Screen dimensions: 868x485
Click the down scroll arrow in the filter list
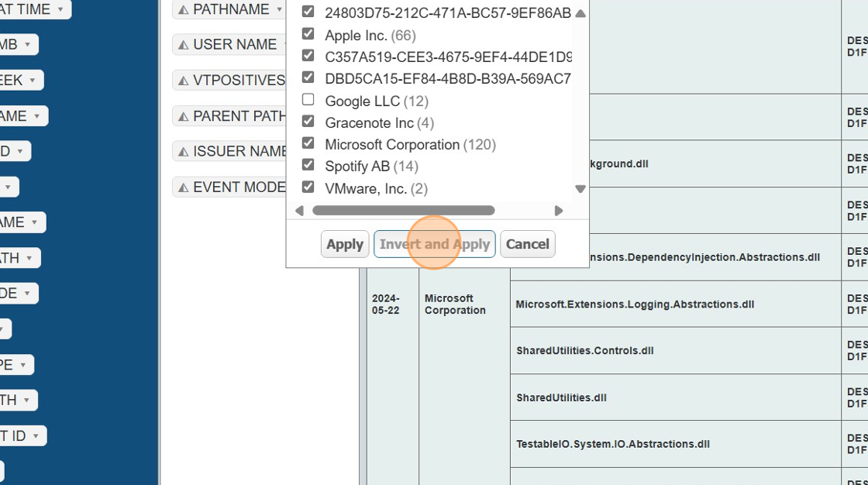[580, 188]
